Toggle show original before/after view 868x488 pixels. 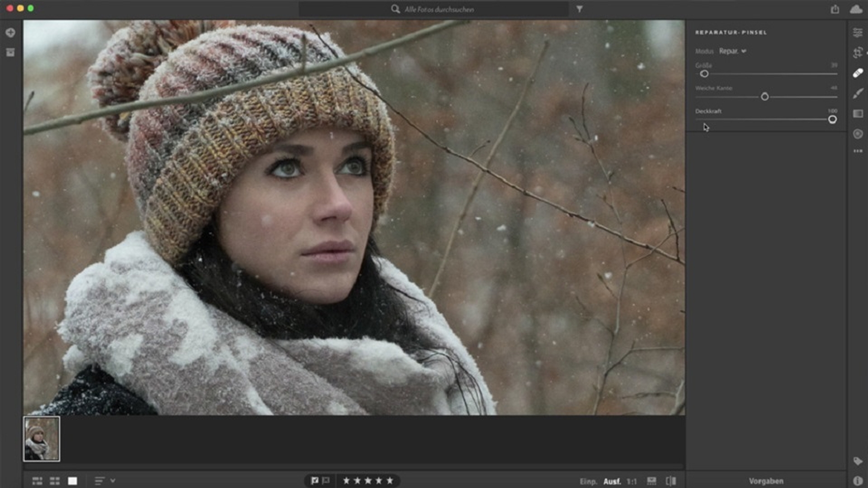(x=671, y=481)
